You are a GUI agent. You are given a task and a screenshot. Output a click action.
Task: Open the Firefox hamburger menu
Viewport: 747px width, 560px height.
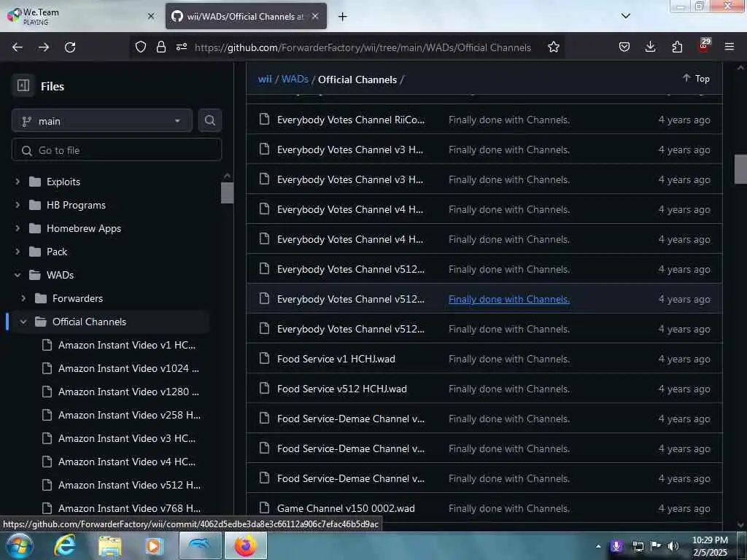(x=729, y=47)
